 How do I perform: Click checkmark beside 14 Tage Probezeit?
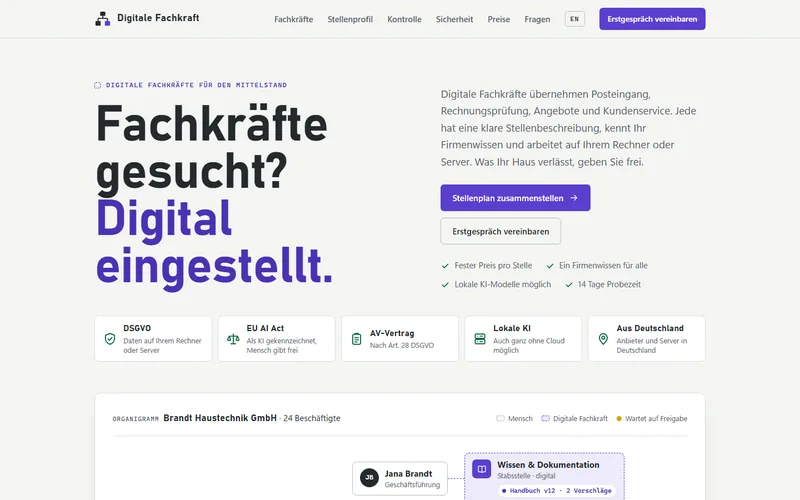tap(569, 285)
